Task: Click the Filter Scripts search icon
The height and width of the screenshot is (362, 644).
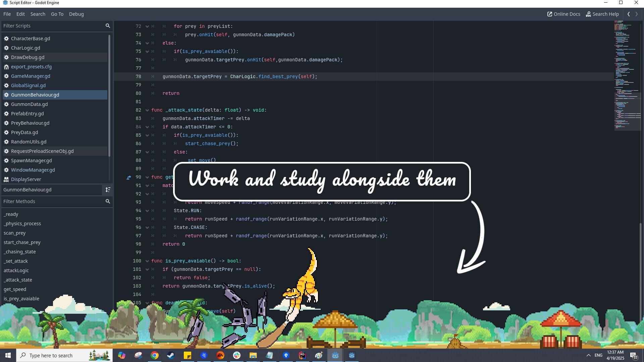Action: click(x=108, y=25)
